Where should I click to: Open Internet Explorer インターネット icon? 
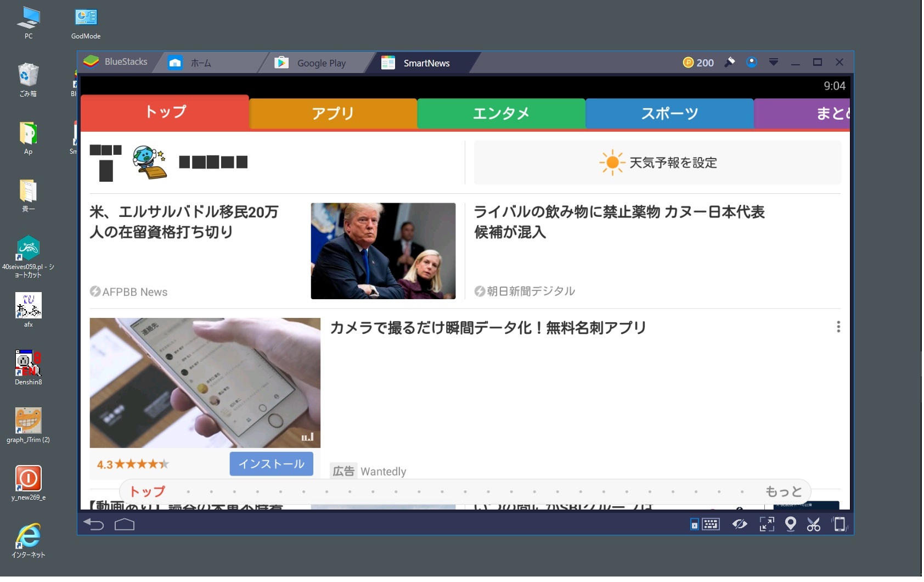tap(29, 541)
